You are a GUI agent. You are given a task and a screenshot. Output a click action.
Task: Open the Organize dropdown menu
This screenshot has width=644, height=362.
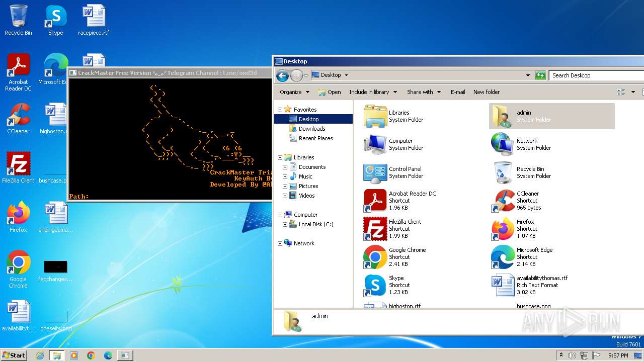point(294,92)
